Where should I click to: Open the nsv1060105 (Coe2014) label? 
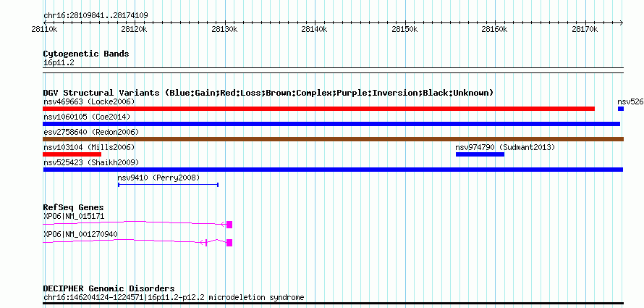coord(87,117)
